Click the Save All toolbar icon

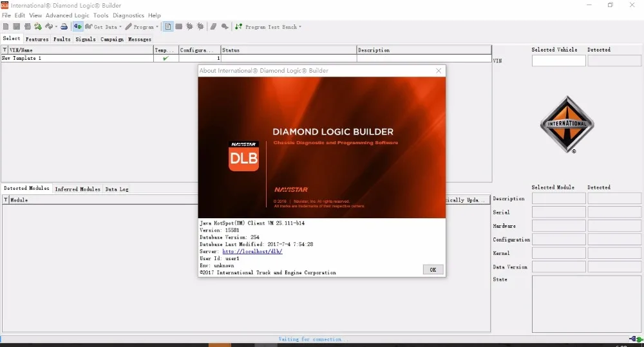tap(28, 26)
